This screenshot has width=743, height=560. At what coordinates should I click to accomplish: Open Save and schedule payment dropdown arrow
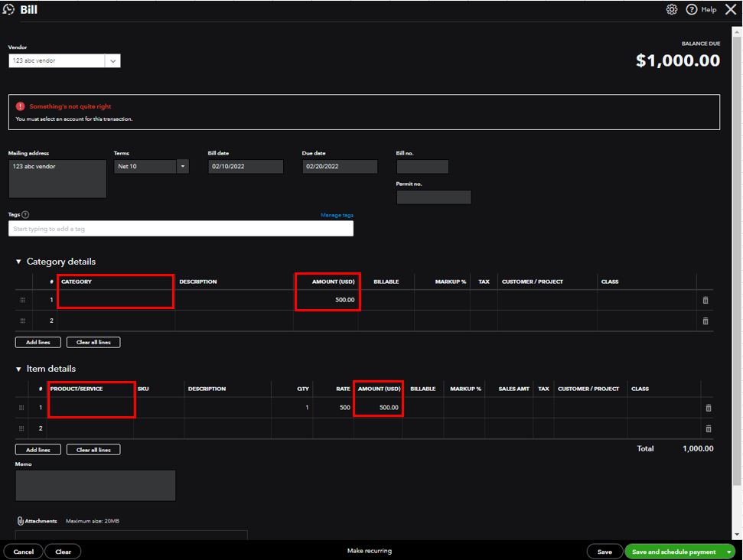[729, 552]
